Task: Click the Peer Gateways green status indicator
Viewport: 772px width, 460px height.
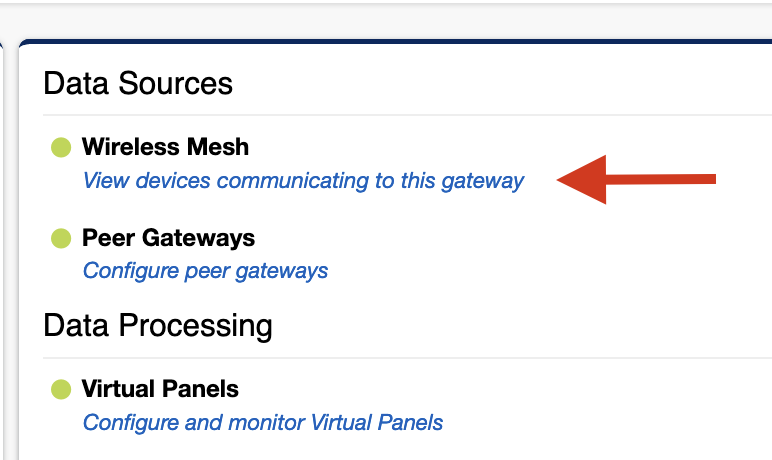Action: [x=61, y=238]
